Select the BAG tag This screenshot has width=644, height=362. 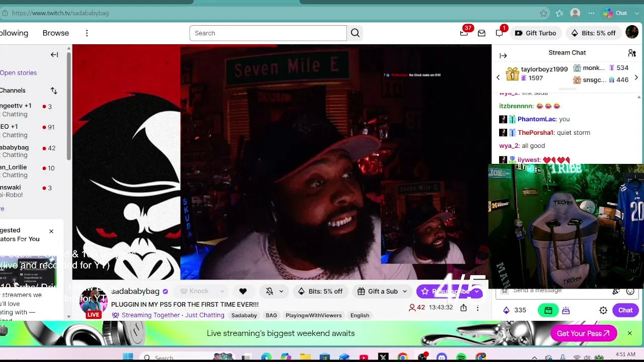(x=271, y=315)
